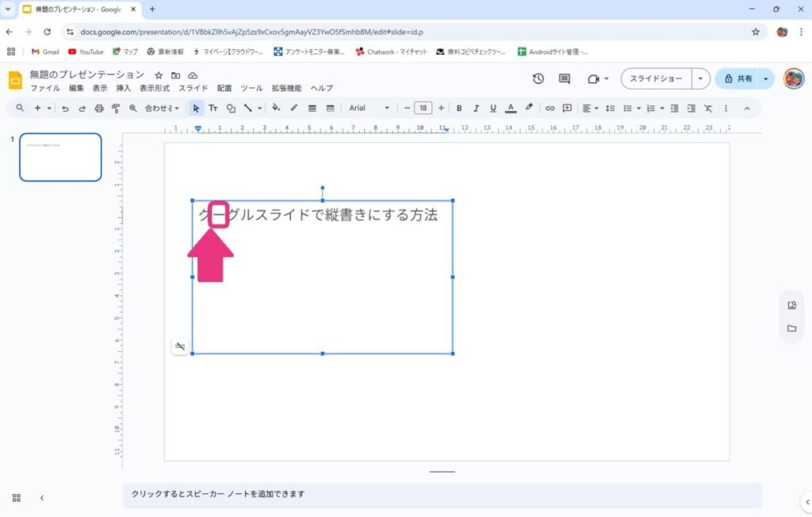
Task: Print the presentation
Action: [99, 109]
